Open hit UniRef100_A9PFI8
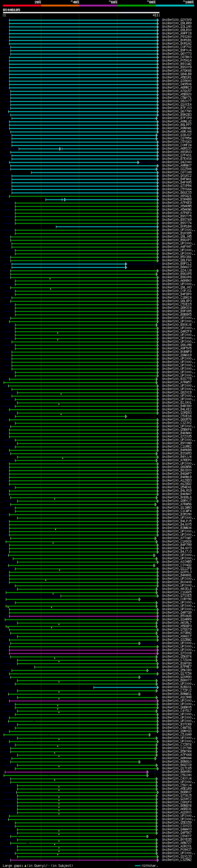The height and width of the screenshot is (868, 197). tap(177, 33)
